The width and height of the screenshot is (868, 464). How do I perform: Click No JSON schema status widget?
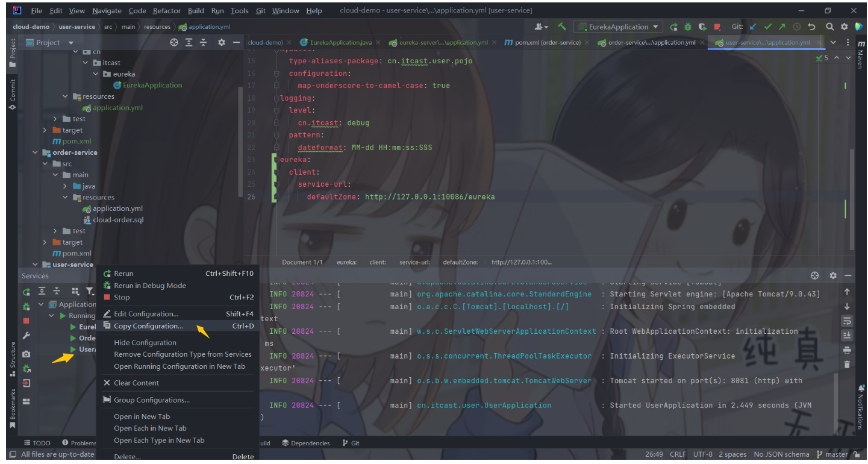coord(781,454)
